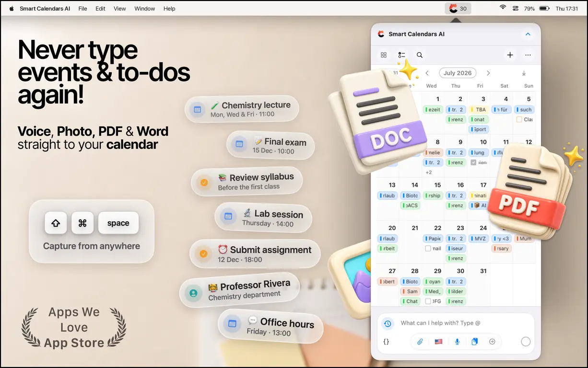Screen dimensions: 588x368
Task: Open the task list view icon
Action: point(402,55)
